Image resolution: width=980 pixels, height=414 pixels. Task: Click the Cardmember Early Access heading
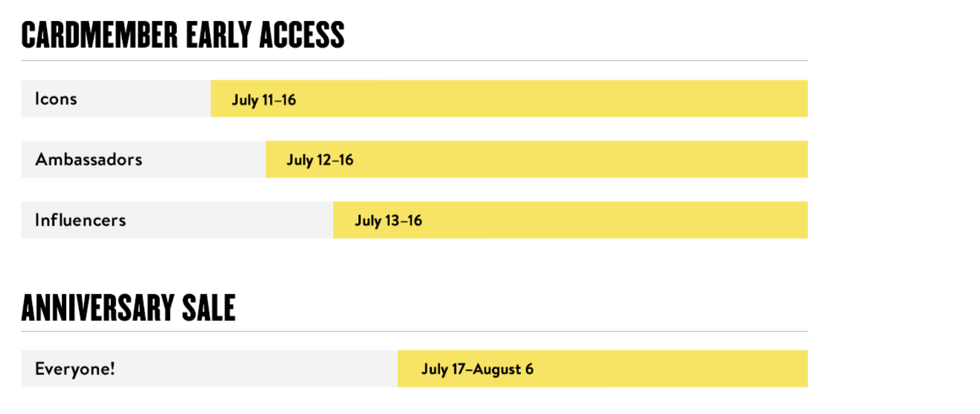point(183,35)
